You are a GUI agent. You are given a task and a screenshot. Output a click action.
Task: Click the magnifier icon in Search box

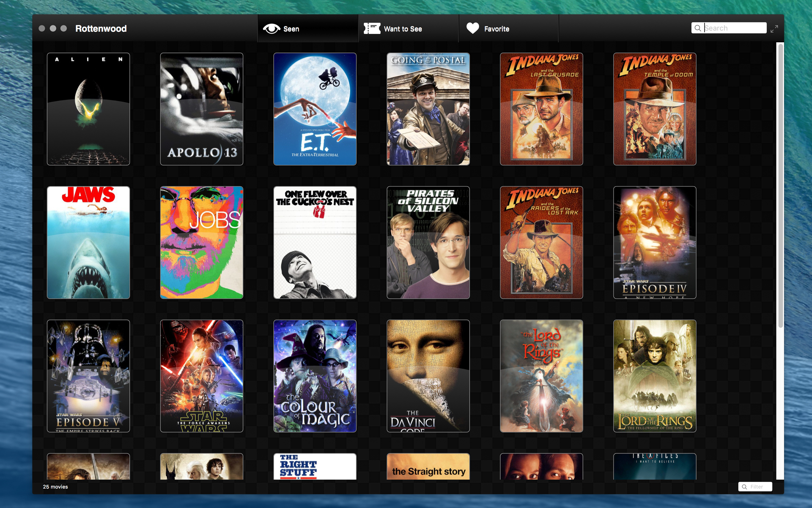click(698, 28)
